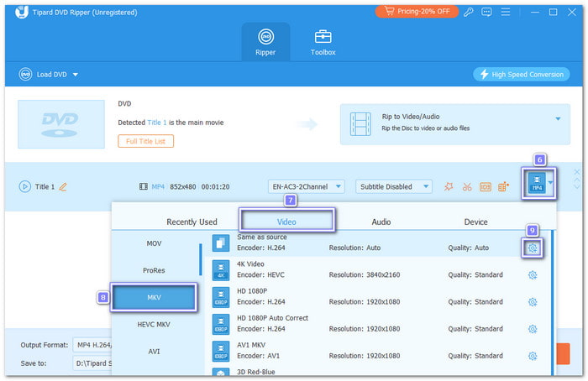Expand the EN-AC3-2Channel audio dropdown
Viewport: 588px width, 381px height.
(x=306, y=186)
